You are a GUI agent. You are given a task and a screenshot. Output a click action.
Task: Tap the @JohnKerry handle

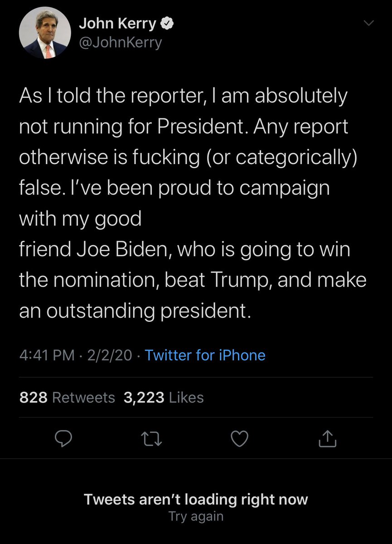click(120, 43)
